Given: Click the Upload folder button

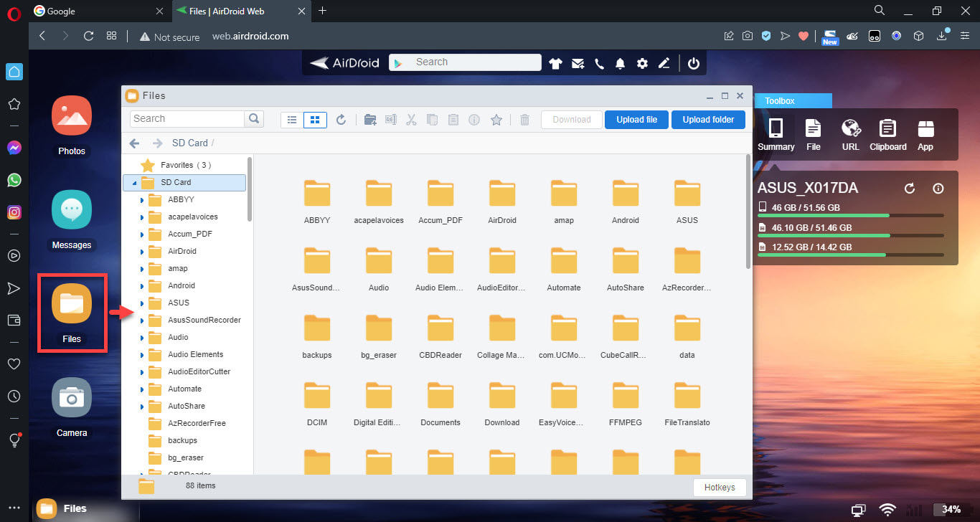Looking at the screenshot, I should coord(708,120).
